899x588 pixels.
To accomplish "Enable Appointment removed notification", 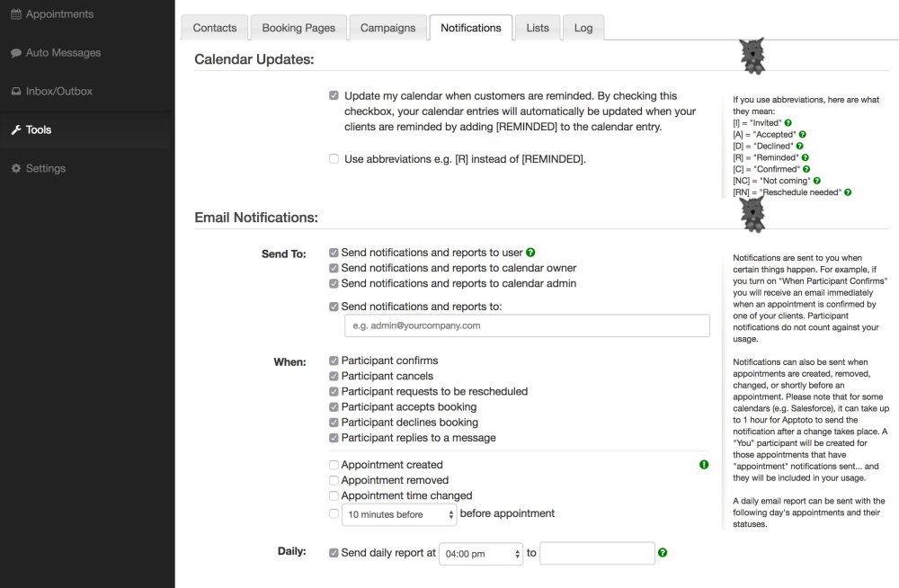I will click(334, 480).
